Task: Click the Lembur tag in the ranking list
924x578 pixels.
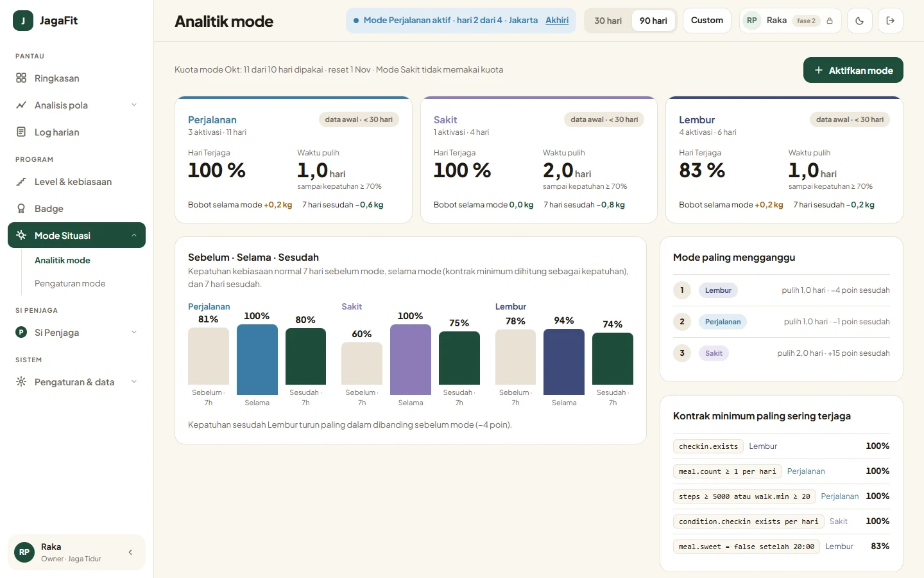Action: pos(718,290)
